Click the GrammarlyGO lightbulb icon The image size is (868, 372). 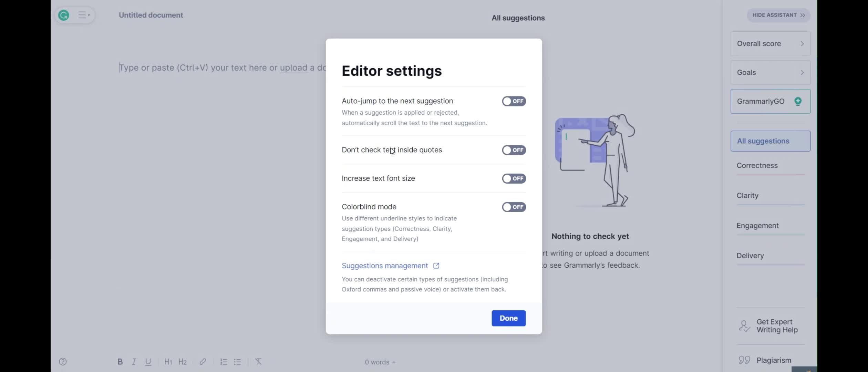pos(798,101)
